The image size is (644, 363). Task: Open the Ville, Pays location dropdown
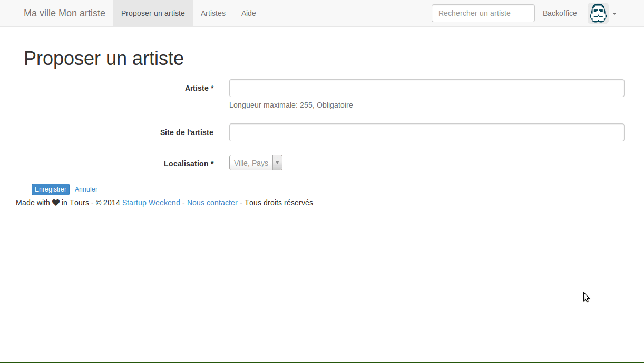coord(251,163)
